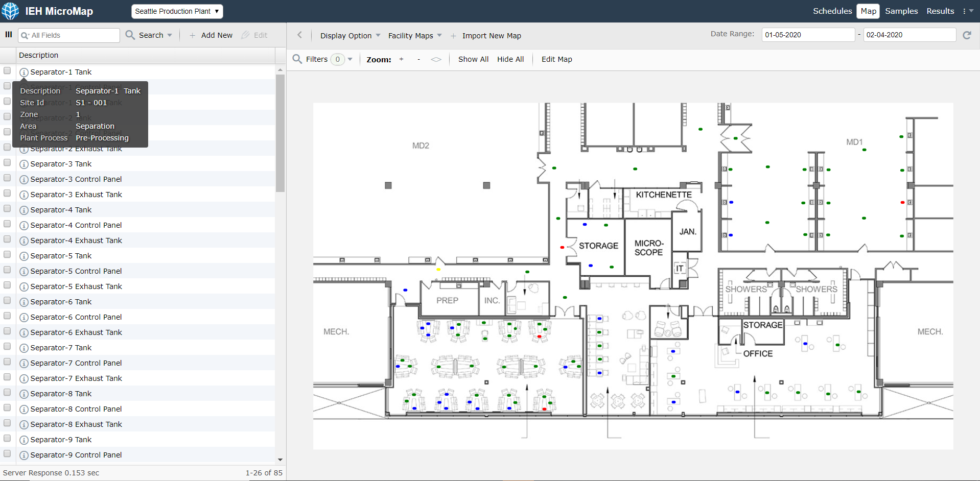This screenshot has height=481, width=980.
Task: Fit map width with arrows icon
Action: pyautogui.click(x=436, y=59)
